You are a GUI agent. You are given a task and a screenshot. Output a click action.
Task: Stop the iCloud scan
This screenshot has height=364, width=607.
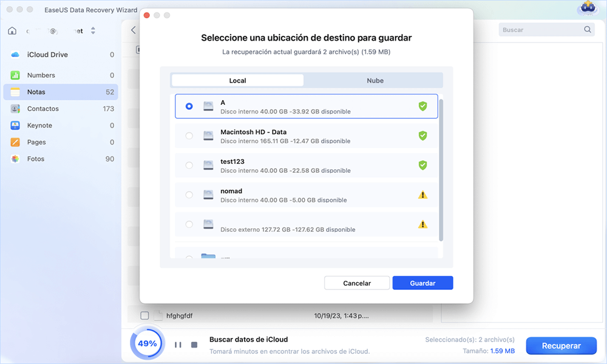(194, 345)
